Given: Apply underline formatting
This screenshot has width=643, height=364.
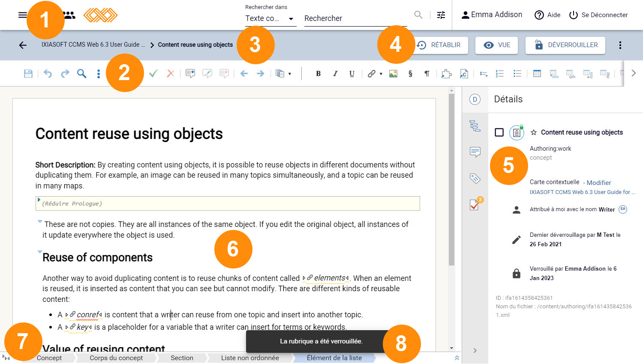Looking at the screenshot, I should (352, 74).
